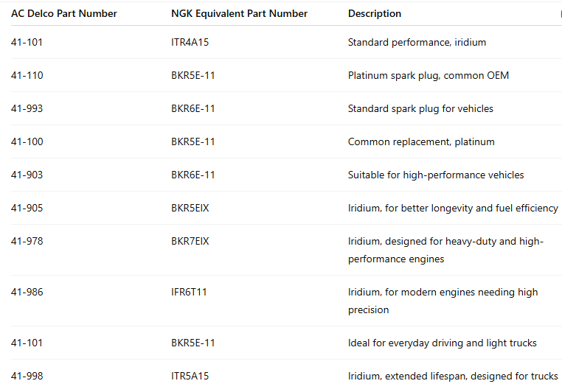The width and height of the screenshot is (562, 392).
Task: Select the 41-993 part number cell
Action: click(x=27, y=108)
